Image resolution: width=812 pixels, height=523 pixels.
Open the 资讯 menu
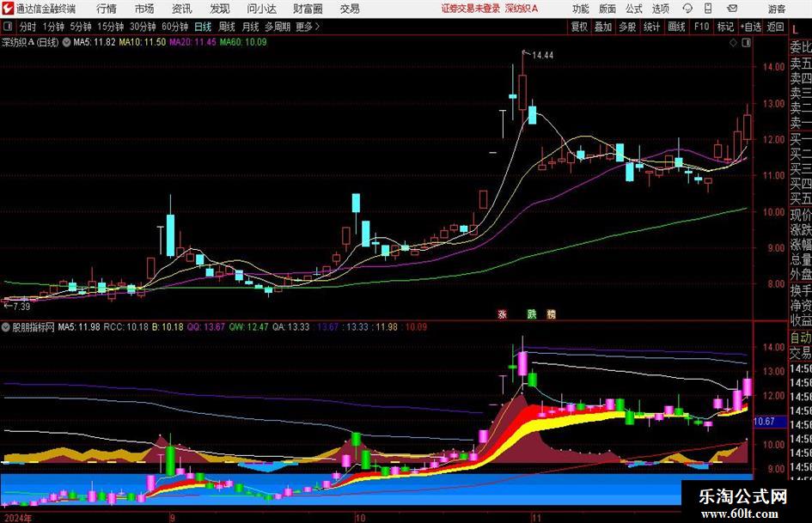(182, 9)
